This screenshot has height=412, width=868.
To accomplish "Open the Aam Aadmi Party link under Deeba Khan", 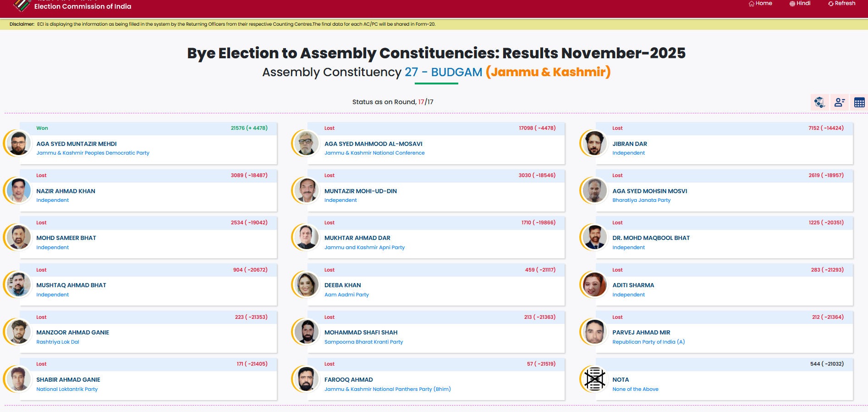I will coord(346,295).
